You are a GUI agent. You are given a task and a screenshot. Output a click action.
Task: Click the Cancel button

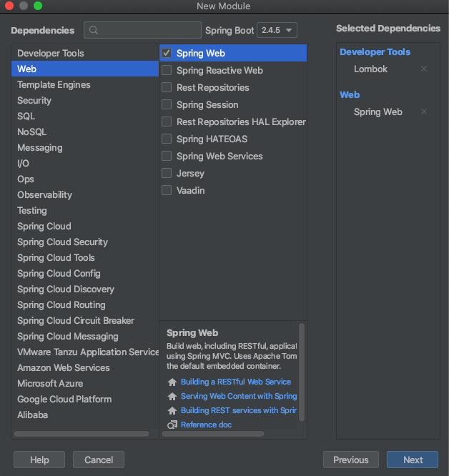tap(99, 460)
